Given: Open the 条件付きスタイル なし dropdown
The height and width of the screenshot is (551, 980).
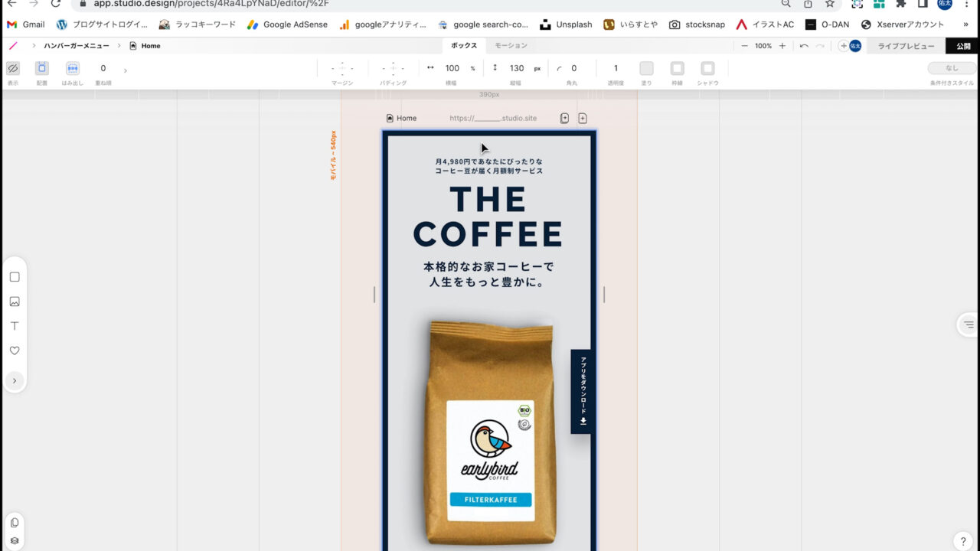Looking at the screenshot, I should [x=952, y=68].
